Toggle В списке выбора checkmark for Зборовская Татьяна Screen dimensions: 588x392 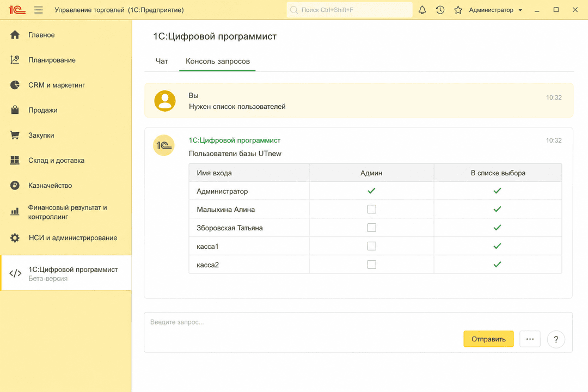(x=497, y=228)
